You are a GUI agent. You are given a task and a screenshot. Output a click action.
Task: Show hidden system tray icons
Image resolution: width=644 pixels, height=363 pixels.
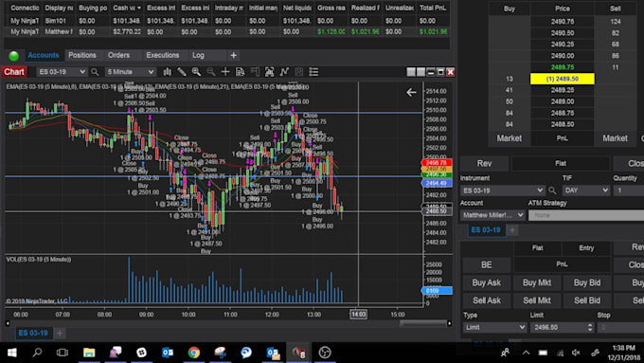pos(526,353)
